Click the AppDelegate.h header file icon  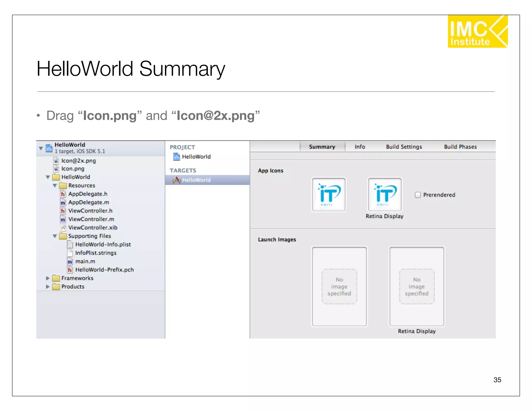pyautogui.click(x=63, y=194)
